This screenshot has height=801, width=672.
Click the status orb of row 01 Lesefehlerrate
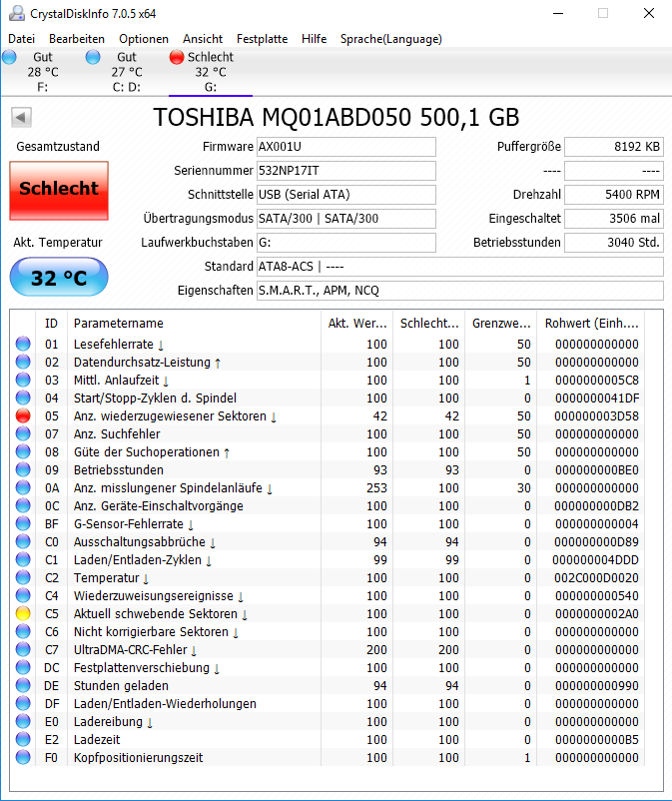point(23,344)
